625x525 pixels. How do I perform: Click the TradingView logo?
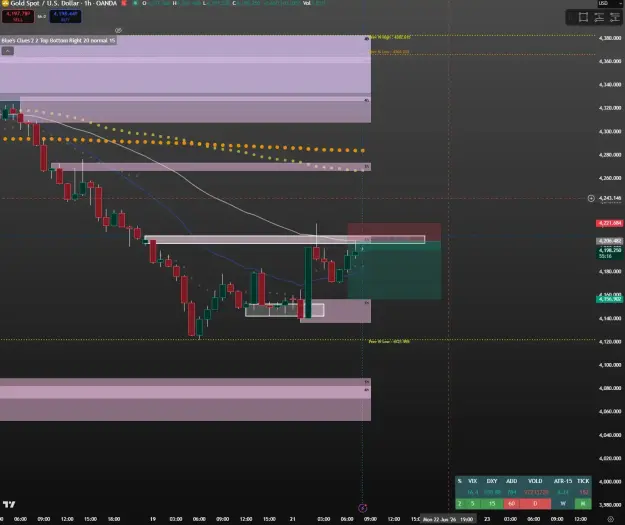tap(9, 504)
